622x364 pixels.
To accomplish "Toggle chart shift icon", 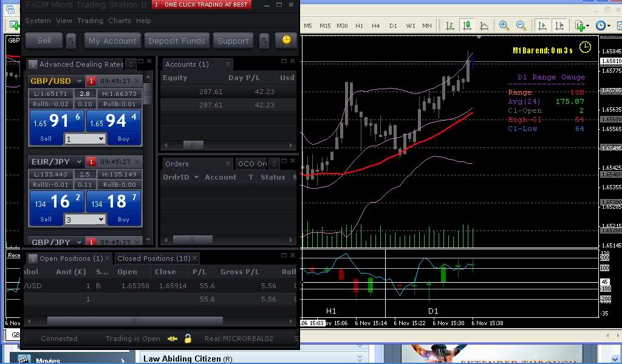I will click(559, 25).
